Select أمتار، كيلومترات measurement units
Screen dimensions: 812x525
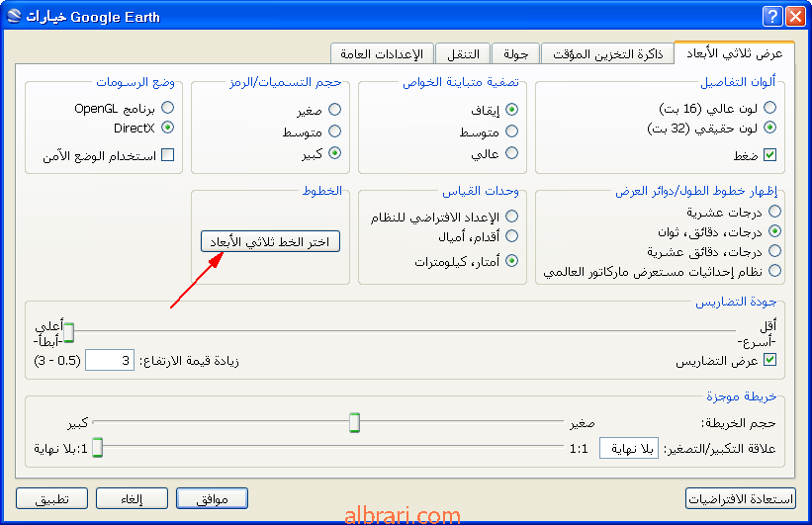(x=511, y=261)
